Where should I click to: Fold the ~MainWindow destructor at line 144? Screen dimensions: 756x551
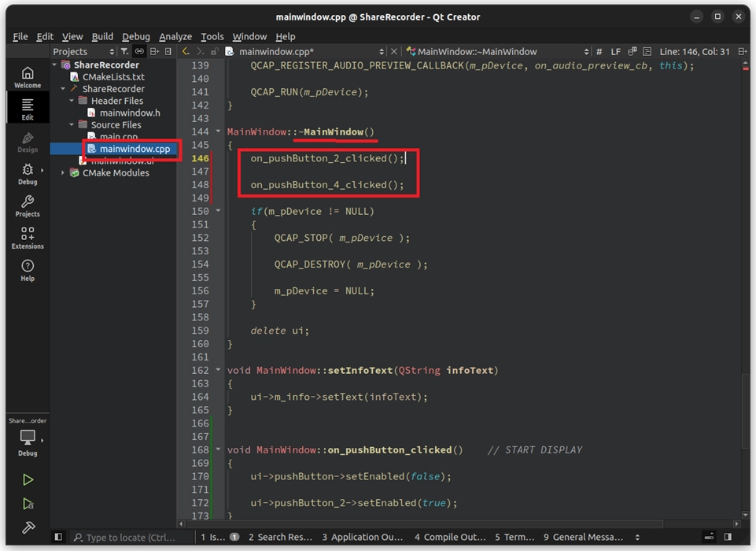tap(218, 131)
